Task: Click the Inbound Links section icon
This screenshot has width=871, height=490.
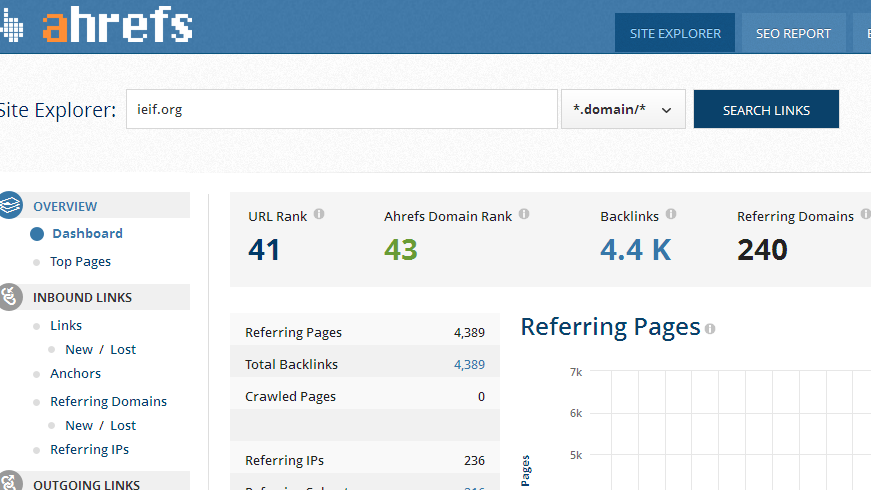Action: point(10,297)
